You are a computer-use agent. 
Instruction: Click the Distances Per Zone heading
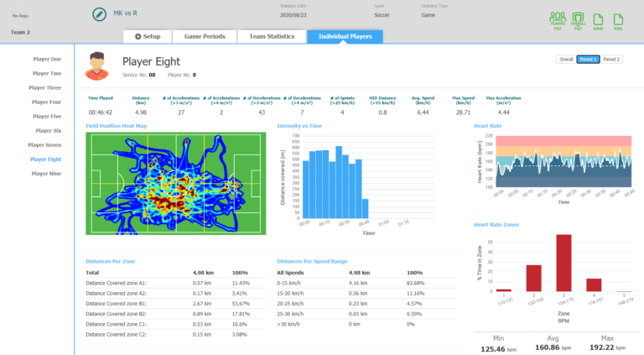point(111,261)
